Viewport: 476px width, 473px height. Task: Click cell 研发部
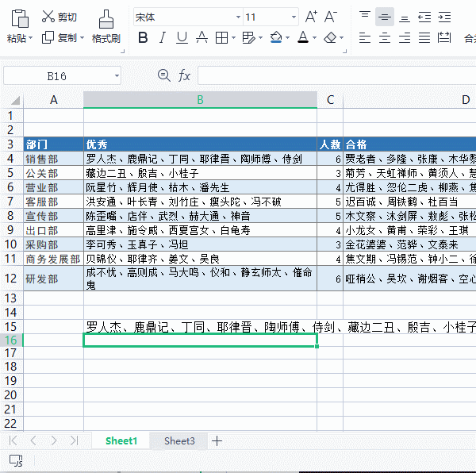tap(53, 279)
